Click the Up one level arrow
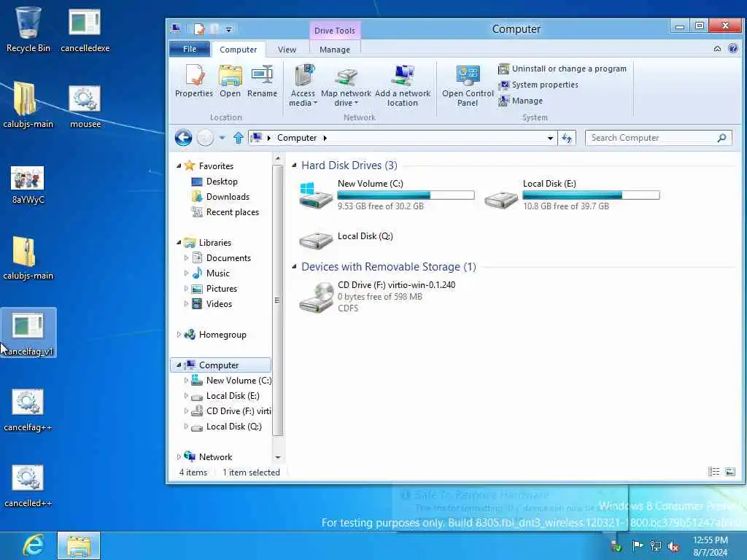 [239, 138]
